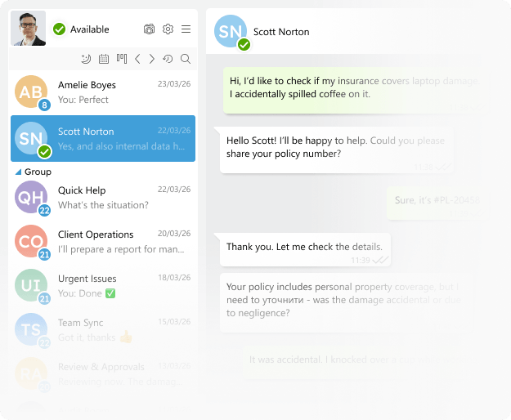Go forward with right chevron
Viewport: 511px width, 420px height.
(152, 59)
